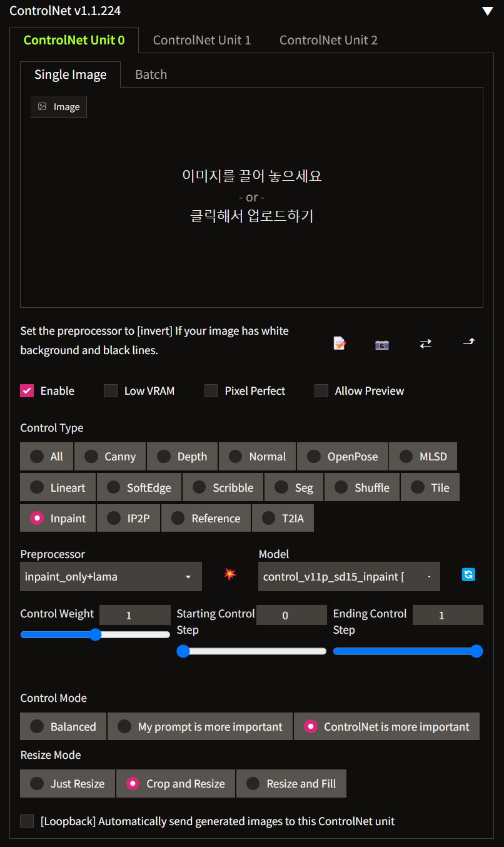This screenshot has height=847, width=504.
Task: Select the Single Image tab
Action: (70, 74)
